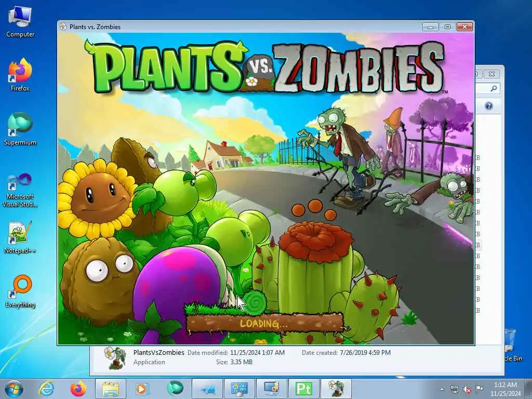Click the Plants vs. Zombies window title icon
The width and height of the screenshot is (532, 399).
pyautogui.click(x=63, y=26)
